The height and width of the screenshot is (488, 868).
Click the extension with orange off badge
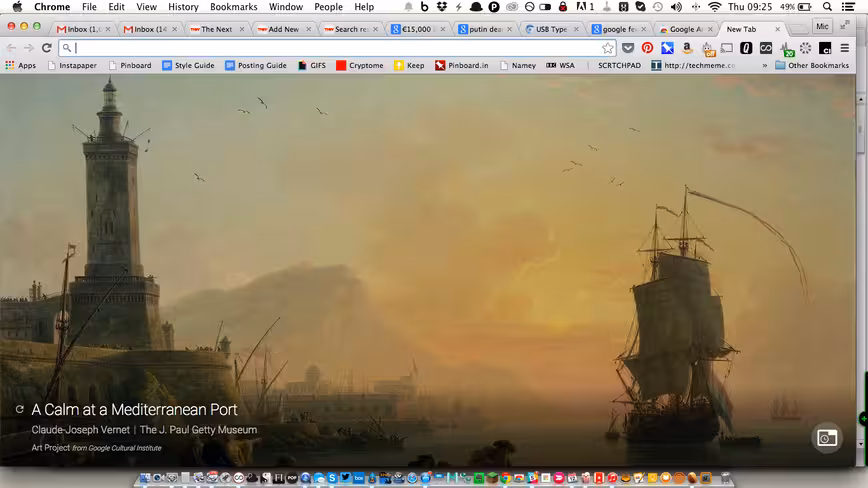(707, 49)
